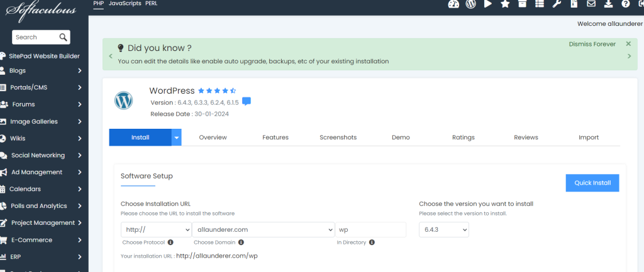The image size is (644, 272).
Task: Switch to the Screenshots tab
Action: (338, 138)
